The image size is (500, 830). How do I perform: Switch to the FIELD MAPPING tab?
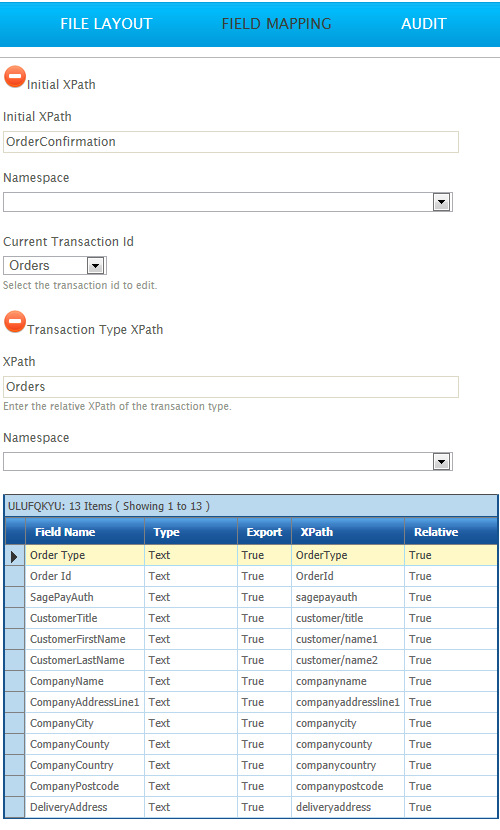[x=277, y=24]
